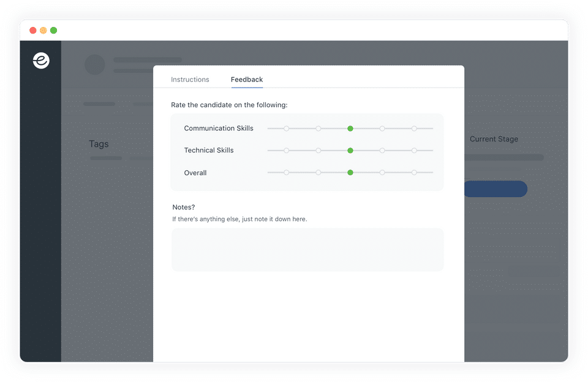Select the green middle rating for Technical Skills
Image resolution: width=588 pixels, height=382 pixels.
point(350,151)
